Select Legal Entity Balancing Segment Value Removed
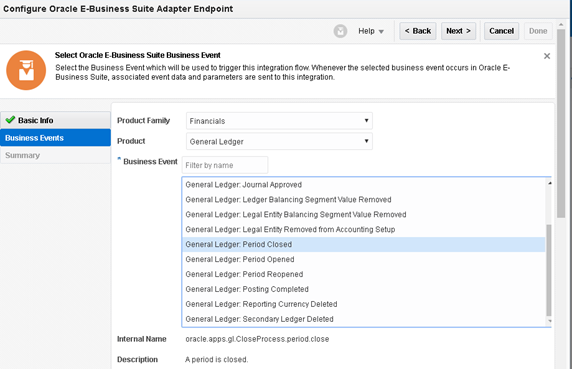Screen dimensions: 572x369 (x=363, y=215)
